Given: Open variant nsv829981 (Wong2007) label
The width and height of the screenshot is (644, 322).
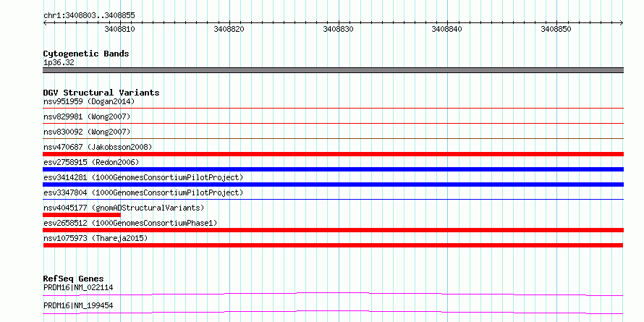Looking at the screenshot, I should 87,116.
